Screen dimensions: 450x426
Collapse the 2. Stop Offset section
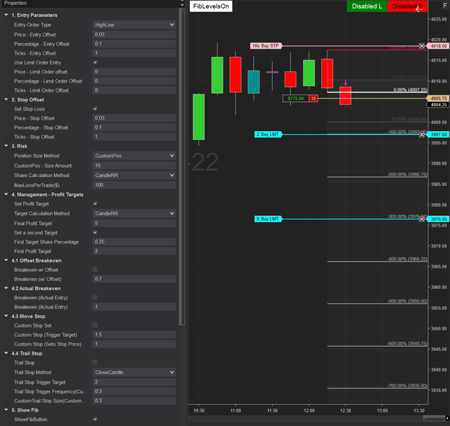tap(6, 99)
